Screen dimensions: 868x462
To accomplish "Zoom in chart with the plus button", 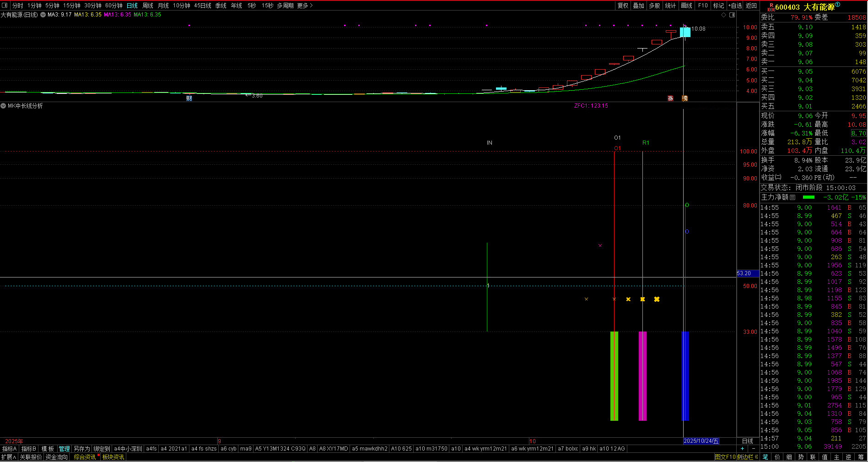I will (742, 449).
